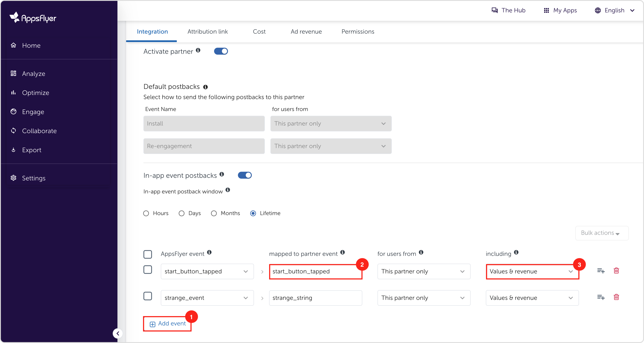
Task: Click the Add event button
Action: 167,324
